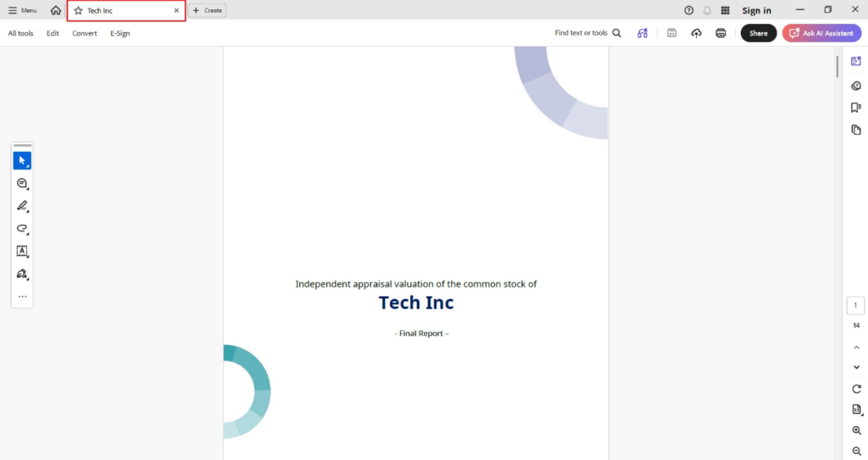
Task: Click the Rotate page icon
Action: tap(856, 389)
